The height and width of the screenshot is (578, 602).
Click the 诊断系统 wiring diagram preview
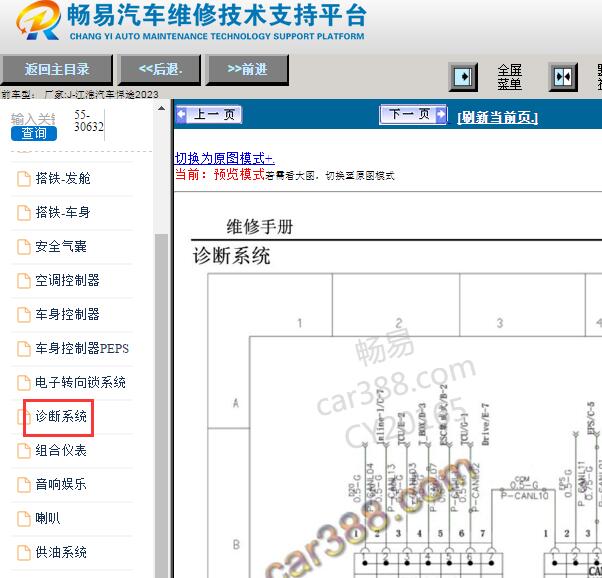(x=405, y=426)
